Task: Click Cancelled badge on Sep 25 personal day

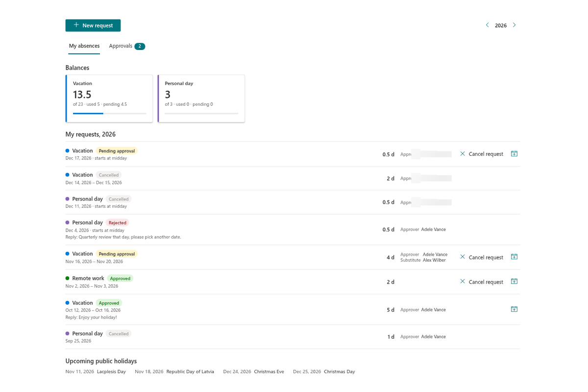Action: point(119,334)
